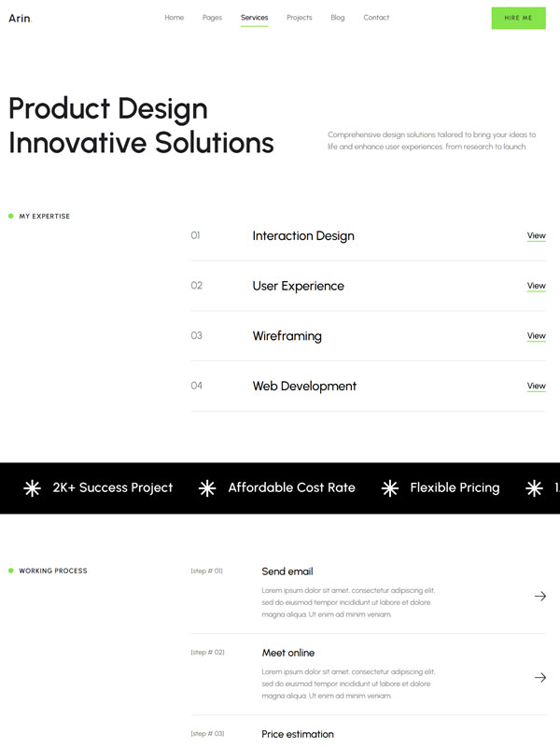
Task: Open Wireframing service title
Action: (x=287, y=336)
